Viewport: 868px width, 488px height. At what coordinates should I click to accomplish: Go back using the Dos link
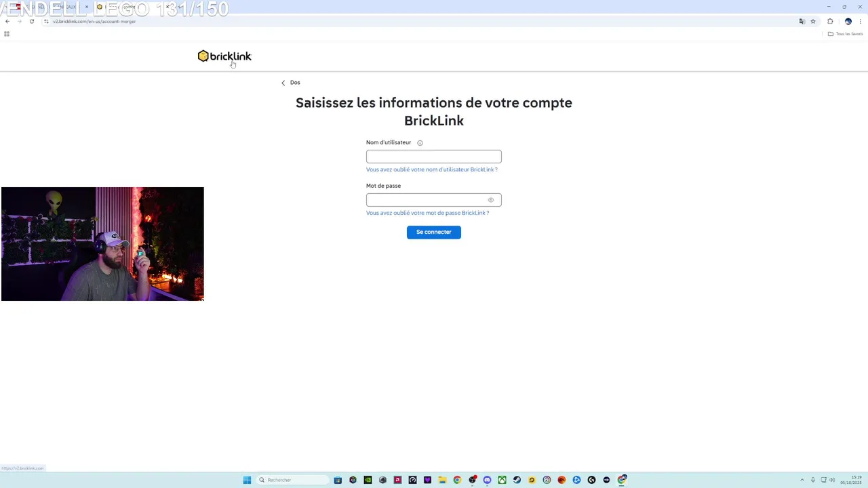[291, 83]
